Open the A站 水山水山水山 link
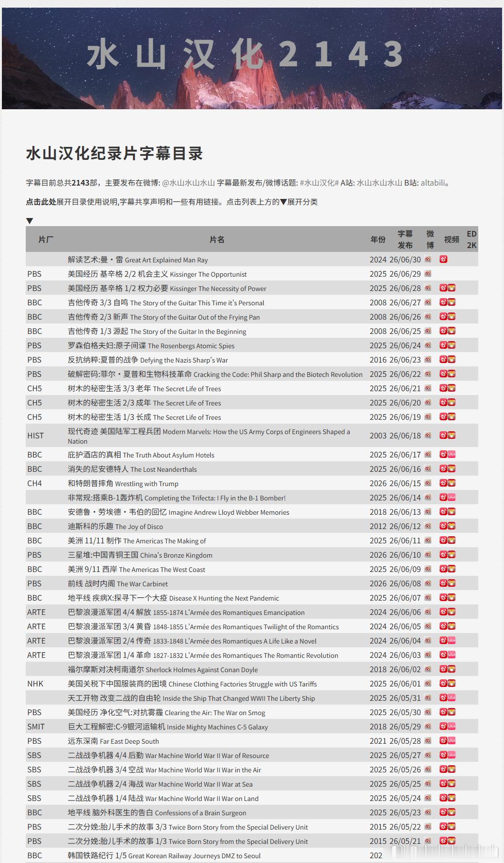504x863 pixels. click(x=380, y=183)
